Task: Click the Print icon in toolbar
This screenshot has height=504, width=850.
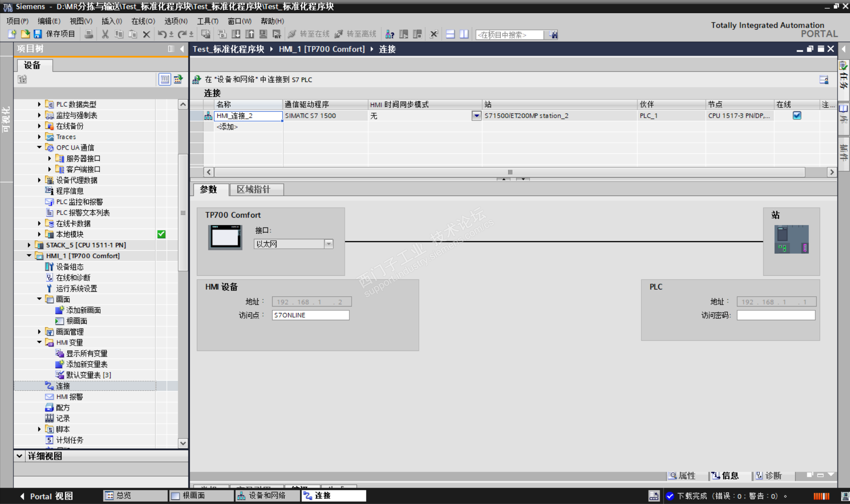Action: coord(89,34)
